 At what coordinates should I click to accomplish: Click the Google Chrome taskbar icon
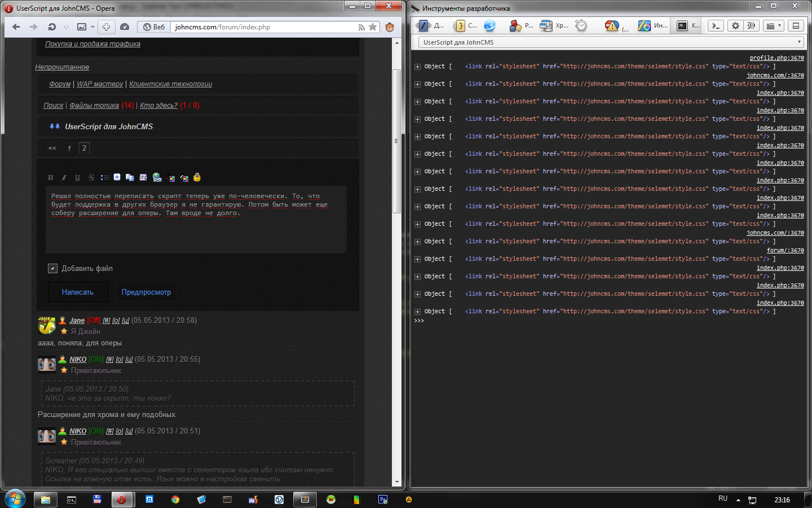coord(175,500)
